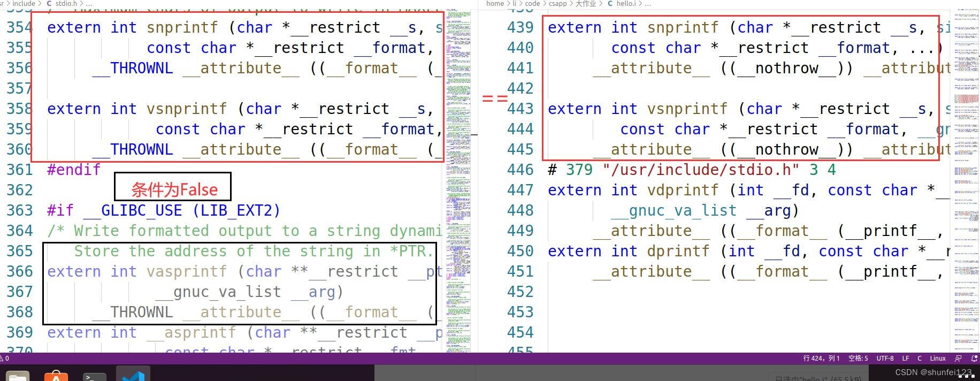Image resolution: width=980 pixels, height=381 pixels.
Task: Click vasprintf on line 366 in stdio.h
Action: coord(186,271)
